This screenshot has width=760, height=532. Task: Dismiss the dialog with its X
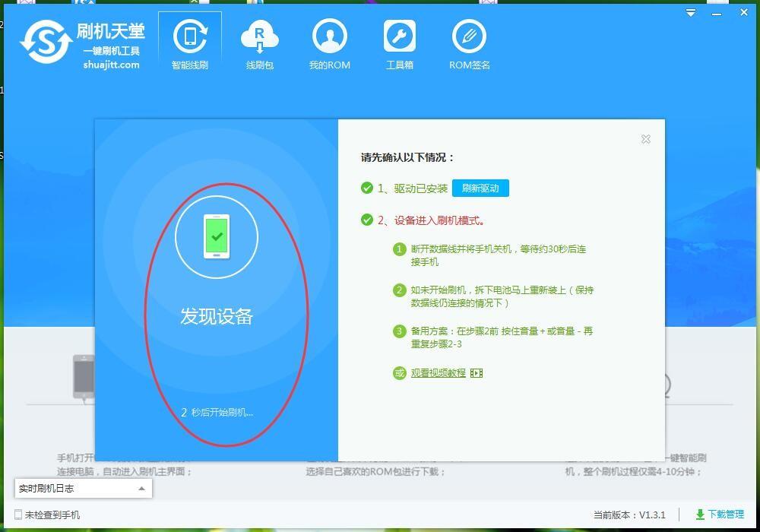645,138
